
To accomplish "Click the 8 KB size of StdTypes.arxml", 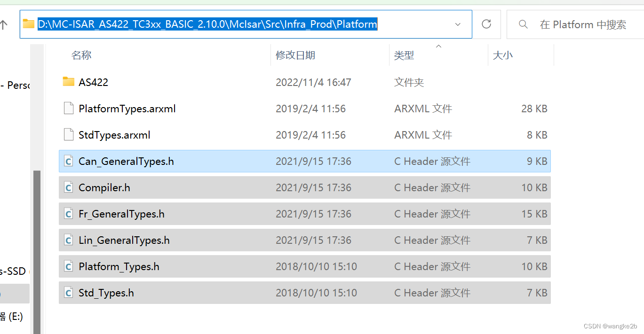I will pyautogui.click(x=537, y=135).
